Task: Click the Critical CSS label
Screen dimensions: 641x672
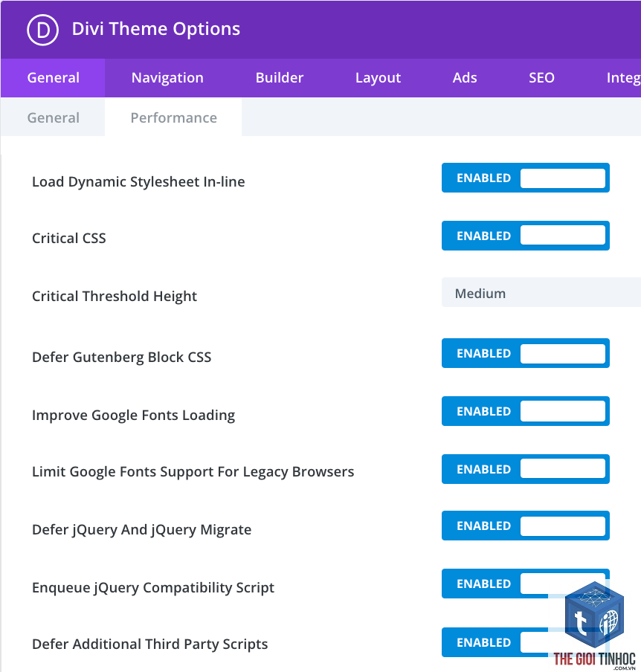Action: pos(69,239)
